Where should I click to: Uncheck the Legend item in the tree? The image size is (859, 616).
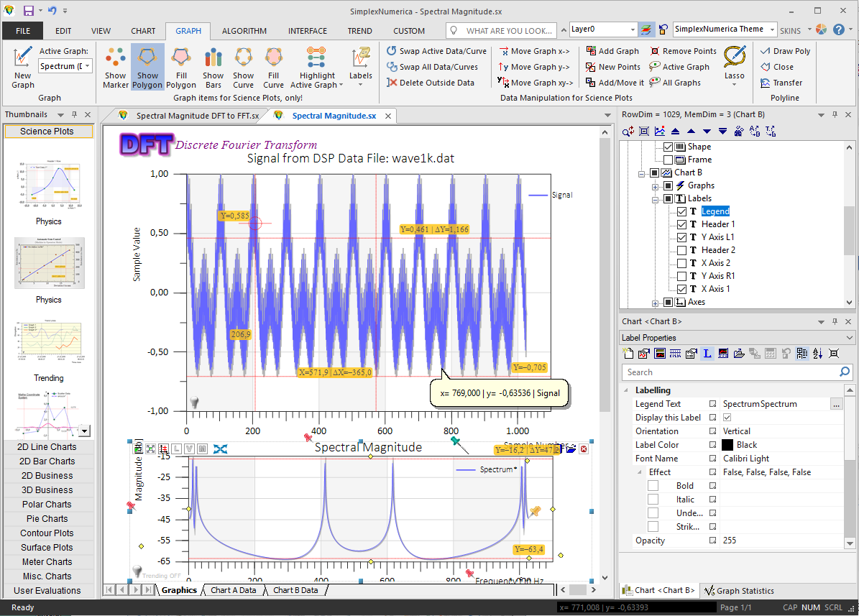(x=681, y=211)
